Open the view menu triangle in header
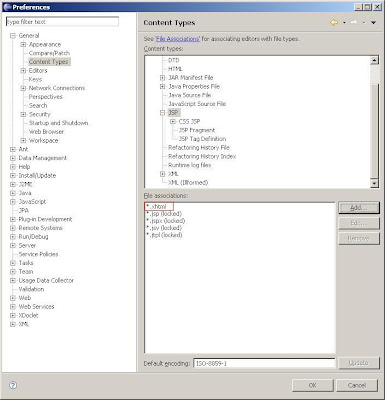 click(x=373, y=23)
